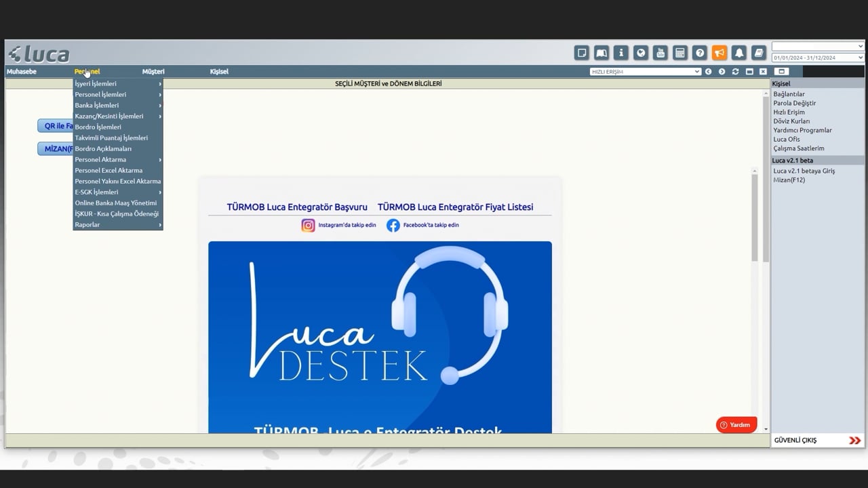
Task: Select Takvimli Puantaj İşlemleri
Action: point(118,138)
